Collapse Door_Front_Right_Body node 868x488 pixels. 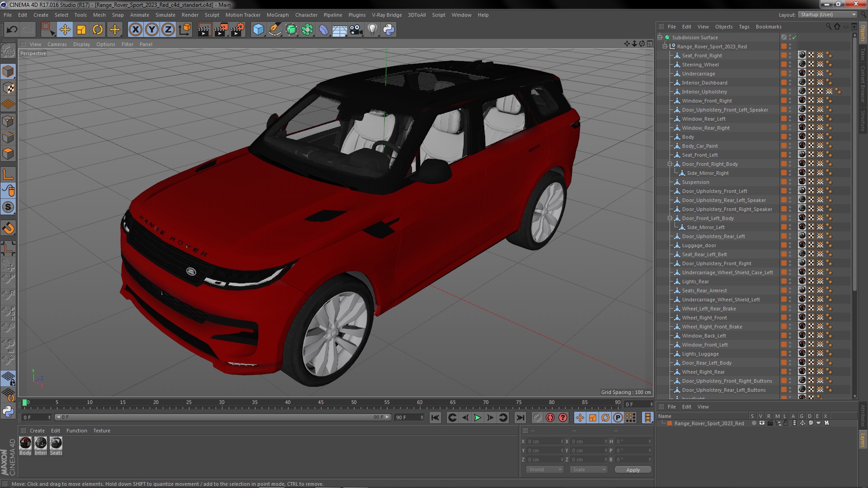point(670,164)
